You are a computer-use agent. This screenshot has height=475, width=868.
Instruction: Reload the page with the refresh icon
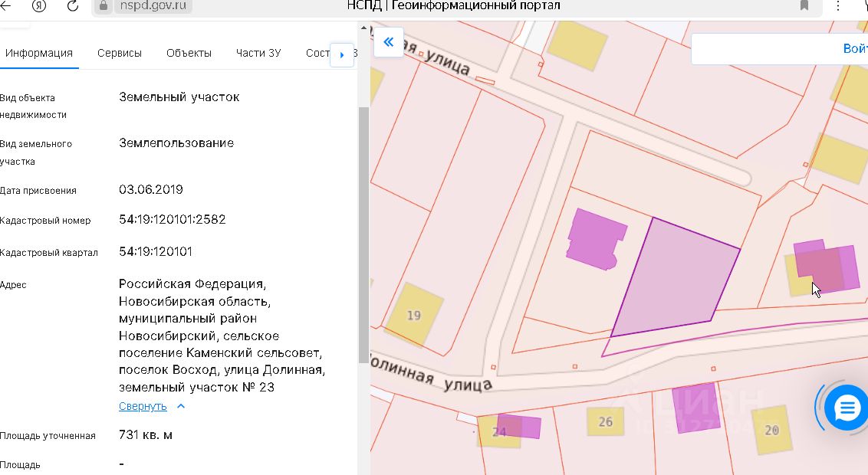[x=72, y=6]
